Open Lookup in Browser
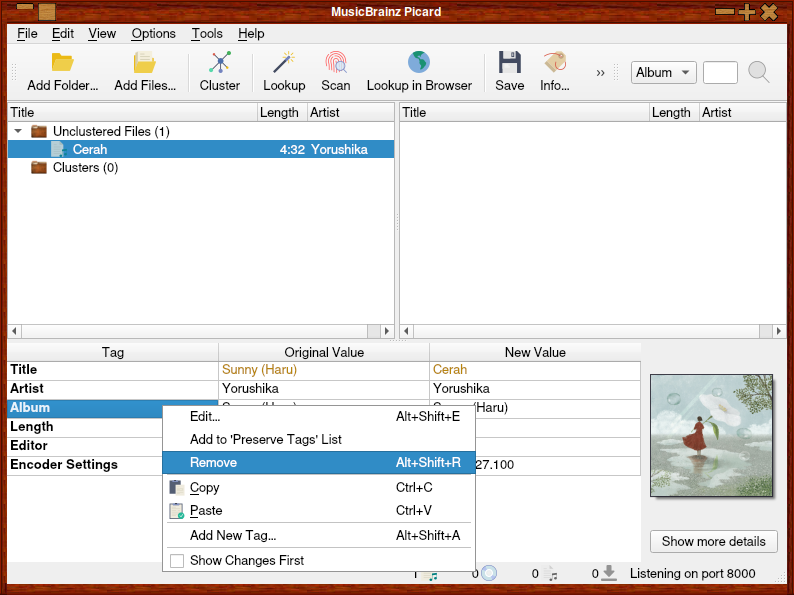 point(418,63)
